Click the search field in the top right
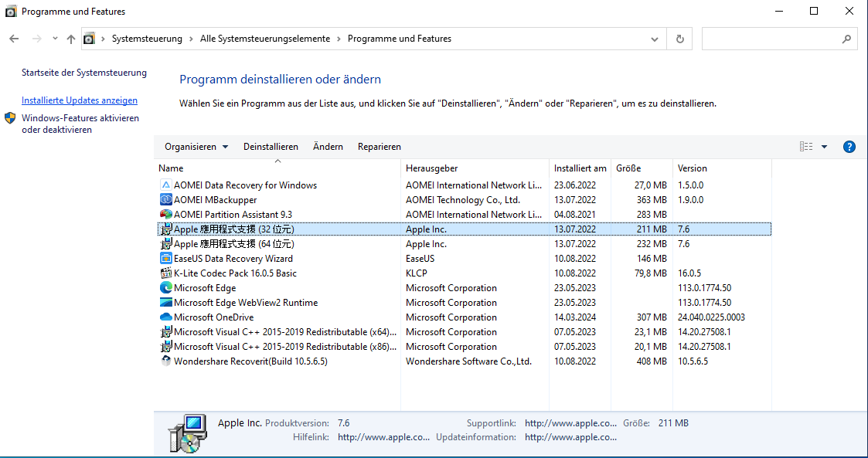 pyautogui.click(x=773, y=39)
